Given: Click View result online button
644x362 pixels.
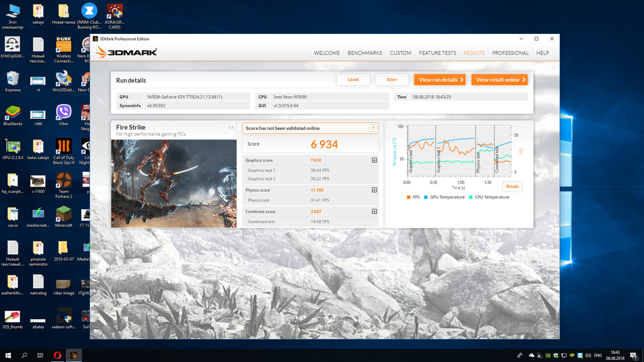Looking at the screenshot, I should 499,80.
